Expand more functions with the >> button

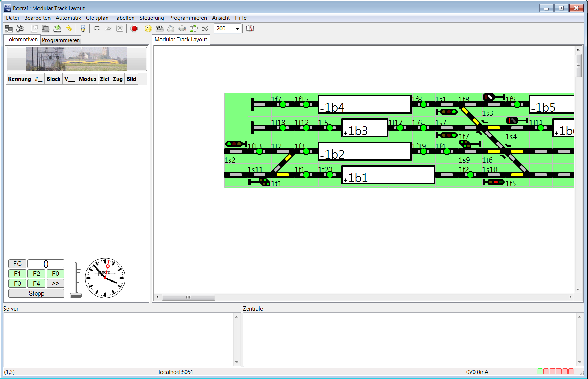click(55, 283)
